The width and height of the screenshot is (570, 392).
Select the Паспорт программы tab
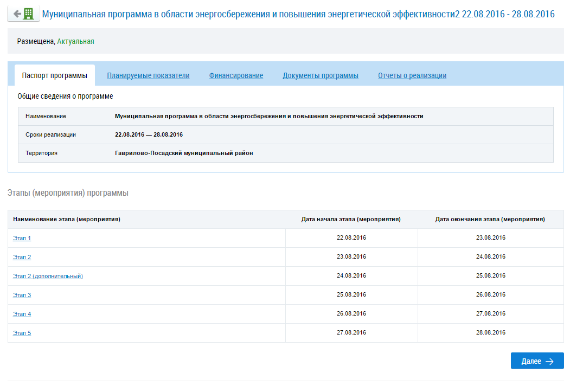tap(54, 75)
